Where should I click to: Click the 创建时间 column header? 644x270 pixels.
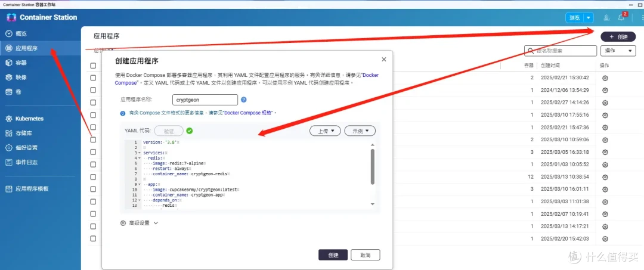tap(550, 66)
